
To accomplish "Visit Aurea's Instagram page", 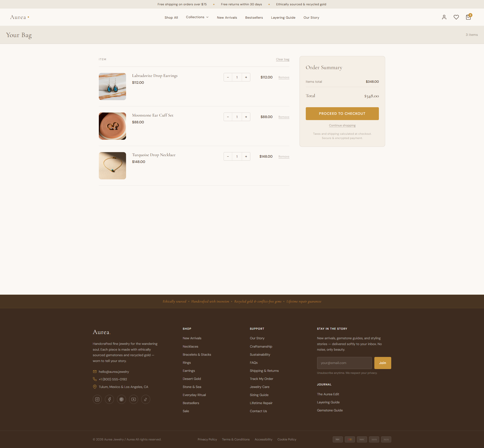I will (x=97, y=399).
